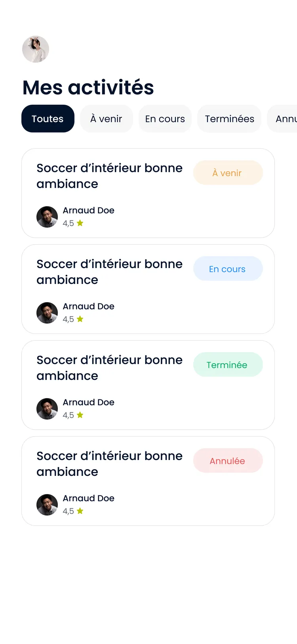297x644 pixels.
Task: Open the user profile avatar at top
Action: (36, 49)
